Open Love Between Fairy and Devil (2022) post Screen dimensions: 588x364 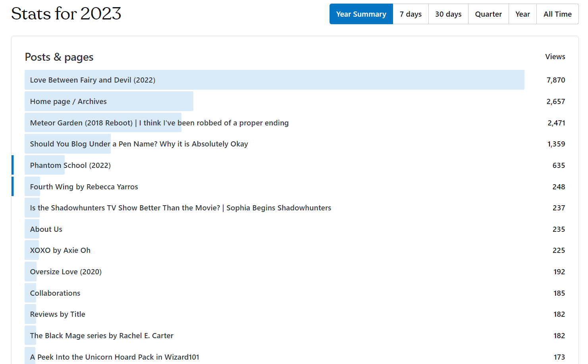(x=93, y=80)
